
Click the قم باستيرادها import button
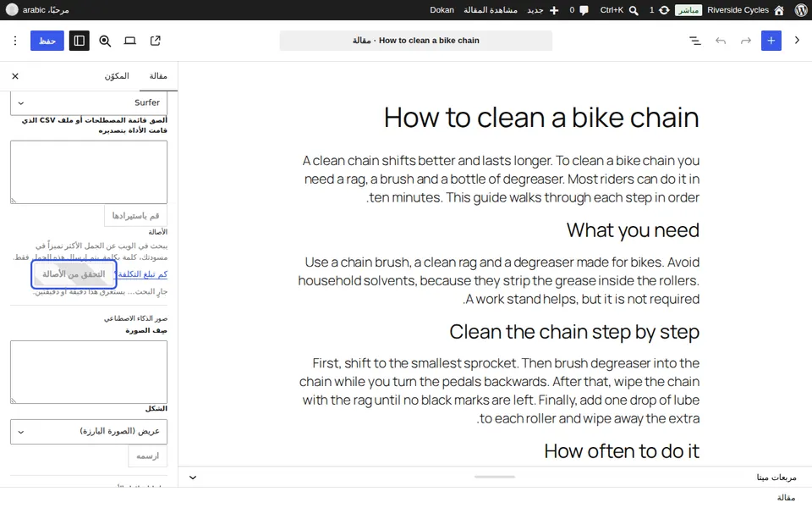coord(135,216)
